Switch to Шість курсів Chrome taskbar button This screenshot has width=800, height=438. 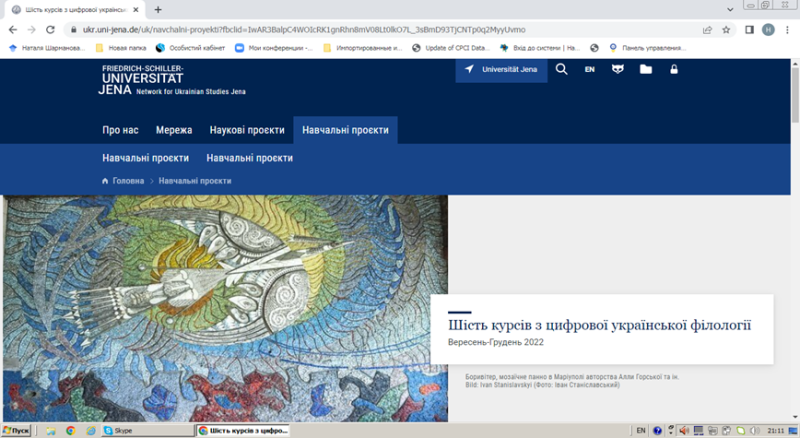pyautogui.click(x=243, y=430)
